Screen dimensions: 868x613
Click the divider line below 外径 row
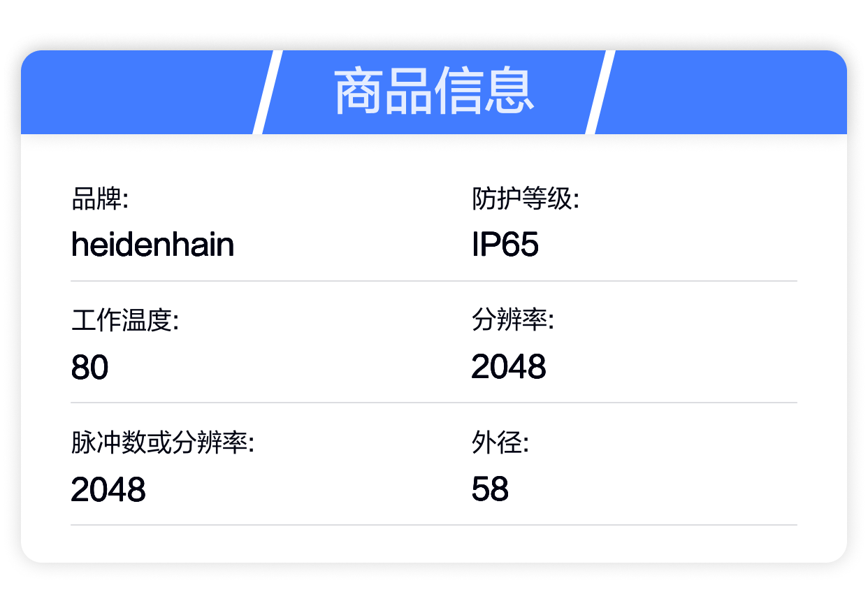point(434,525)
